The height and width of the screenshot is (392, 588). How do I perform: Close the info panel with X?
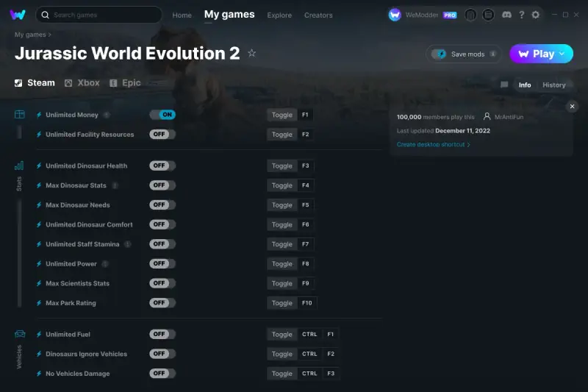pos(573,106)
